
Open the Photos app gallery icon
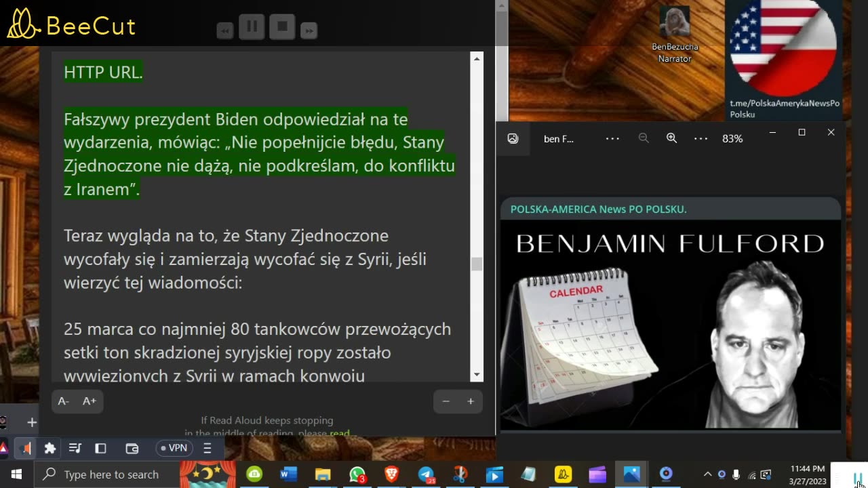[513, 138]
